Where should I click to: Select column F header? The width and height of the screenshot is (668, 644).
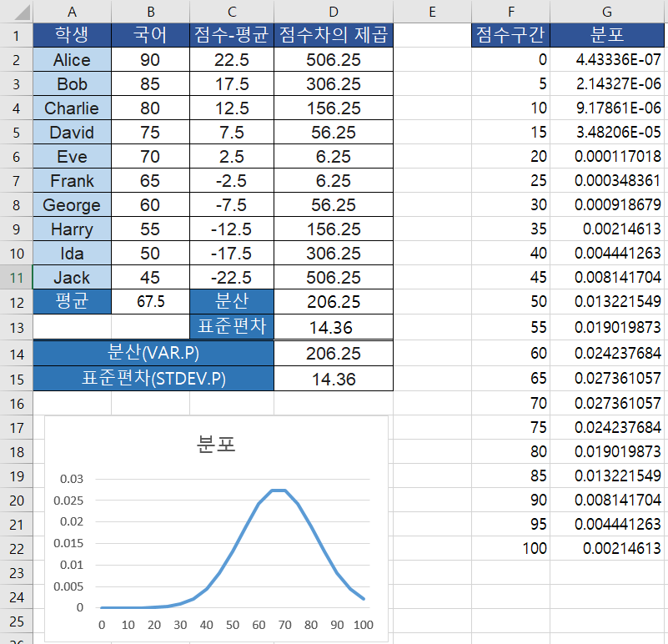point(510,12)
